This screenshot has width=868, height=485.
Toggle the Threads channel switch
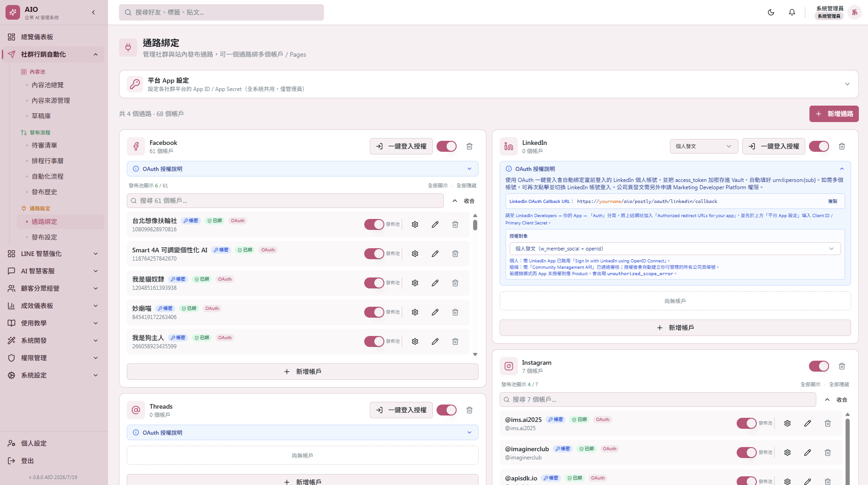click(447, 410)
